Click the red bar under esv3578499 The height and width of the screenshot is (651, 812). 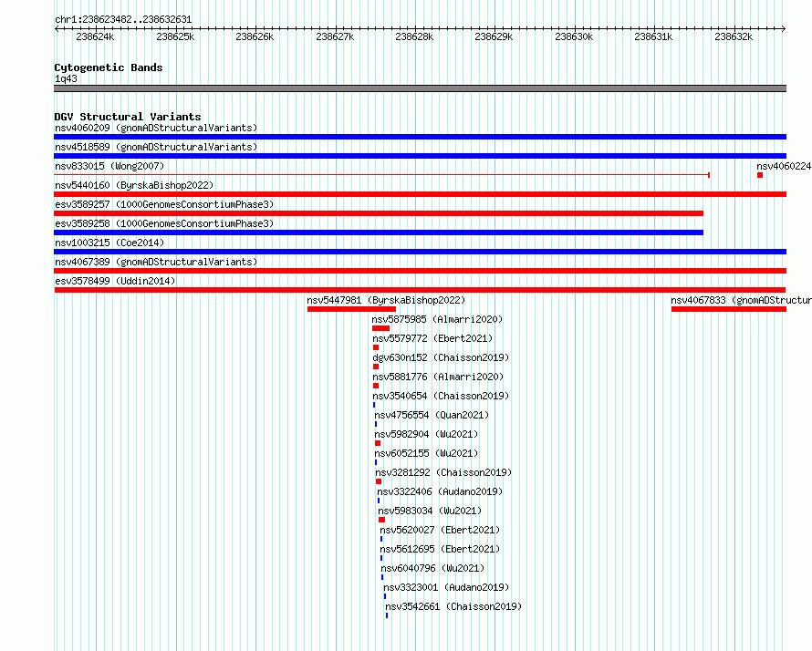pyautogui.click(x=420, y=290)
